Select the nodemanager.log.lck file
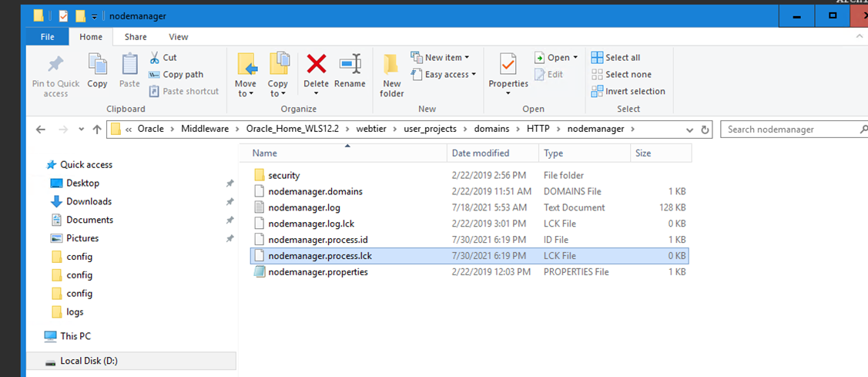 point(470,224)
